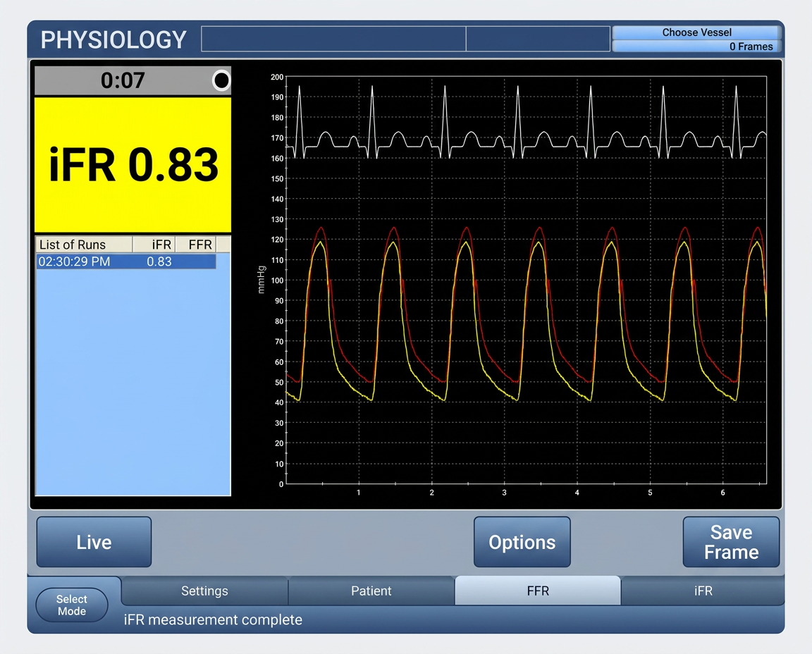Click the Choose Vessel button

tap(696, 32)
